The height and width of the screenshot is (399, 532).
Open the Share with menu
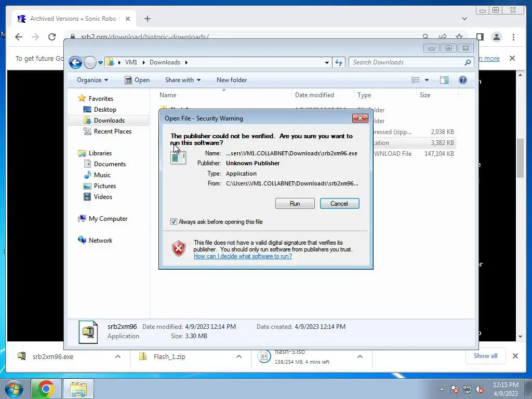click(x=182, y=80)
